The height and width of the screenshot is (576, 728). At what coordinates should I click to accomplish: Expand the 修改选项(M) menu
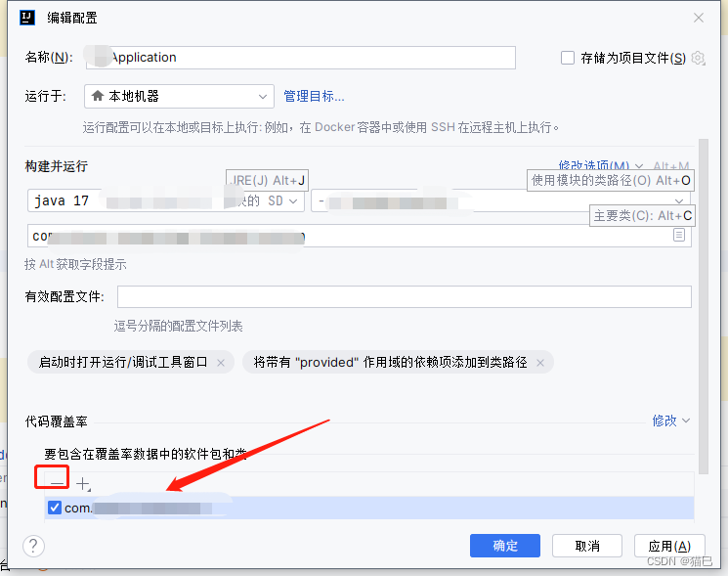pos(600,165)
